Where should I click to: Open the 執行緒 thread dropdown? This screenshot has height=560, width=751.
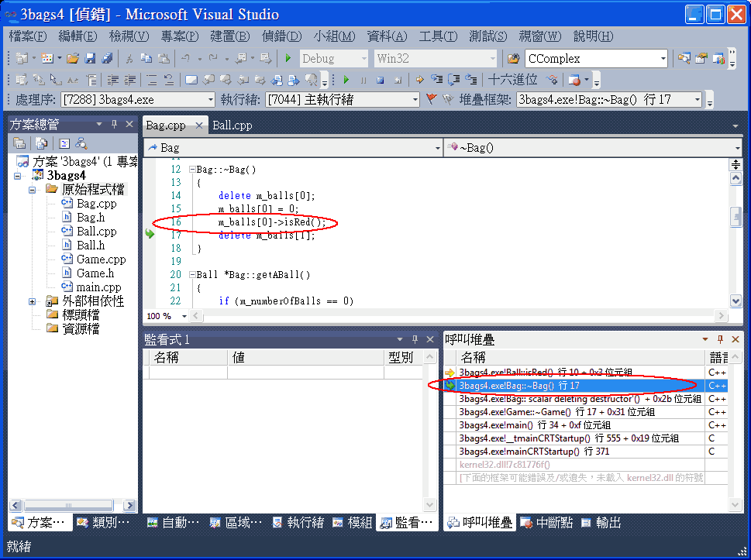[415, 100]
